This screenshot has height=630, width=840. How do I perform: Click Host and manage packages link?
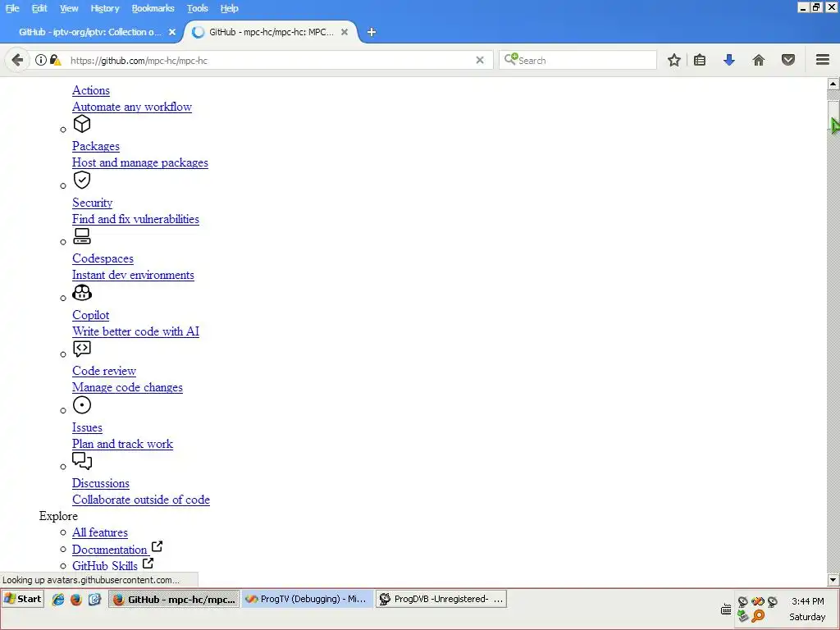point(140,162)
